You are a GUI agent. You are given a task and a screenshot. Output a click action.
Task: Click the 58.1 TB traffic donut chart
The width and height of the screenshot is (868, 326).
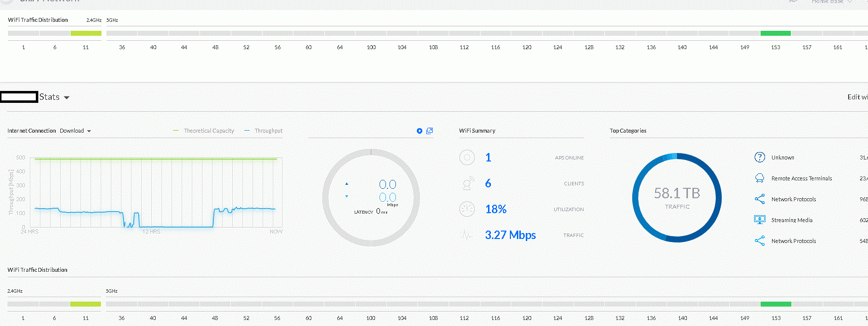pos(677,198)
